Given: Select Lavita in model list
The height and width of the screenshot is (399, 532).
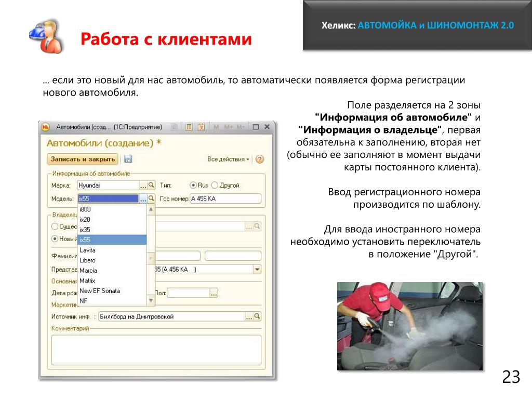Looking at the screenshot, I should click(112, 250).
